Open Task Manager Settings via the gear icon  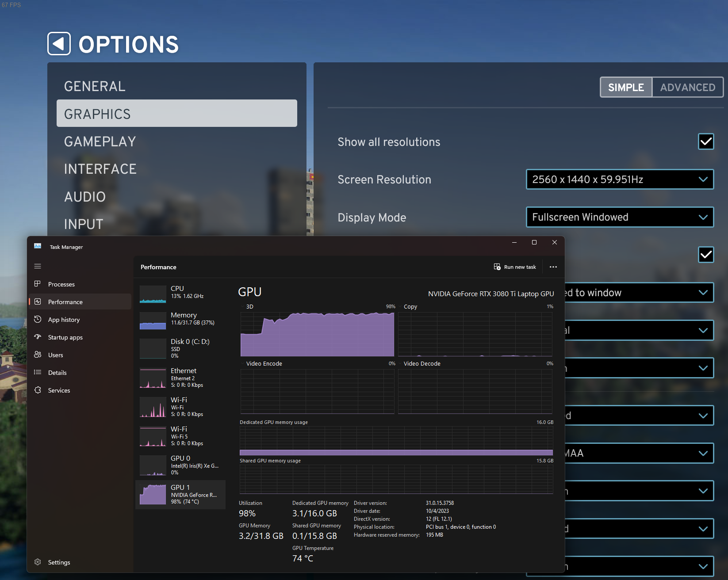click(x=59, y=562)
